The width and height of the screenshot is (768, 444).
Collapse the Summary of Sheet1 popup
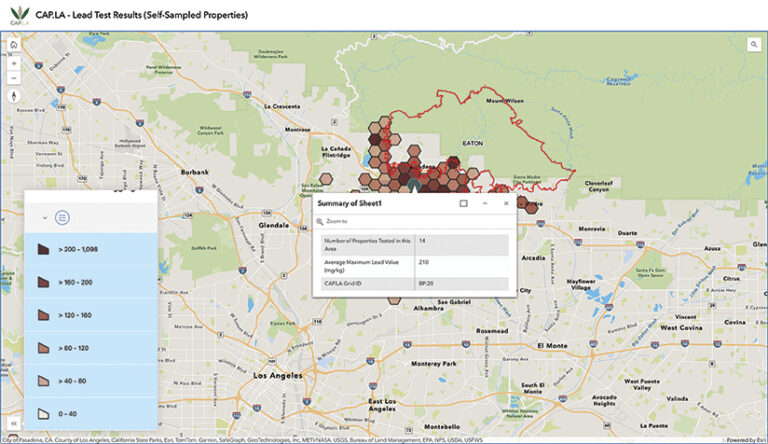[485, 203]
